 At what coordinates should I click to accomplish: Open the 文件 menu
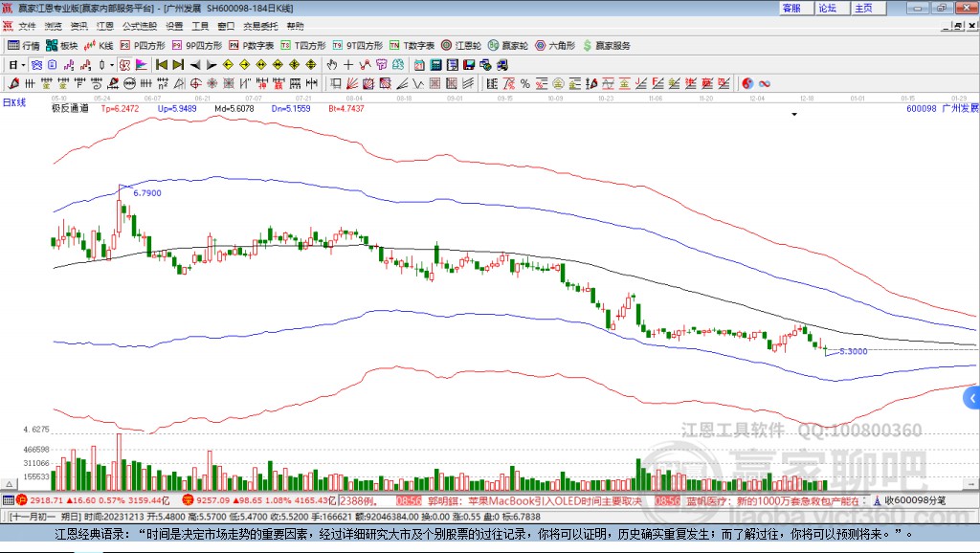(x=27, y=26)
